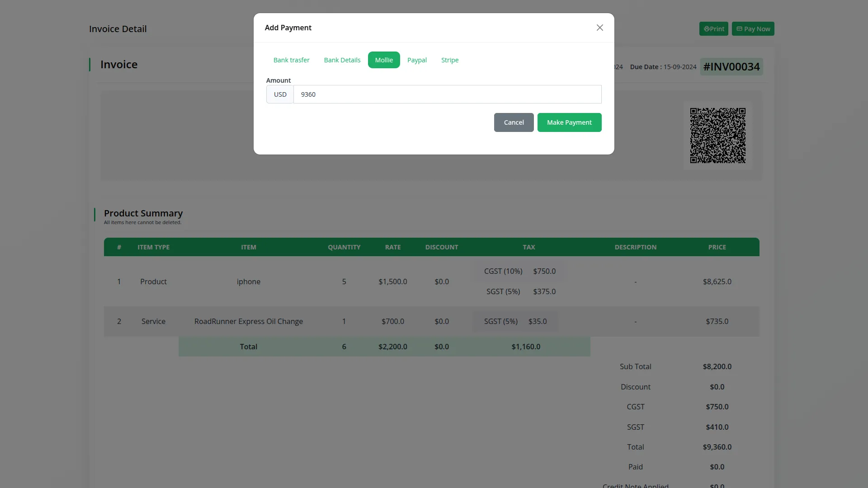Switch to the Paypal tab
This screenshot has width=868, height=488.
[x=417, y=60]
